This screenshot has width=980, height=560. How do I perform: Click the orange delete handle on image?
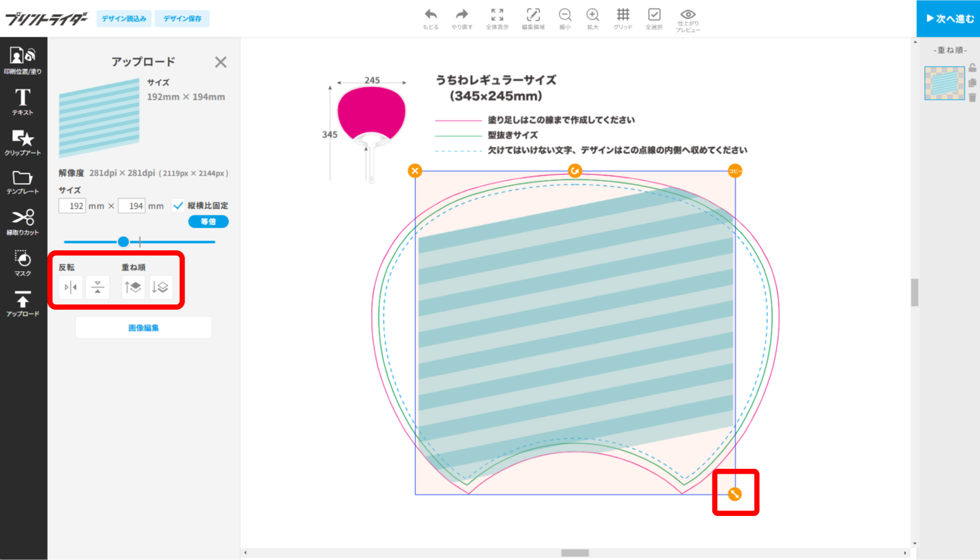pyautogui.click(x=415, y=171)
